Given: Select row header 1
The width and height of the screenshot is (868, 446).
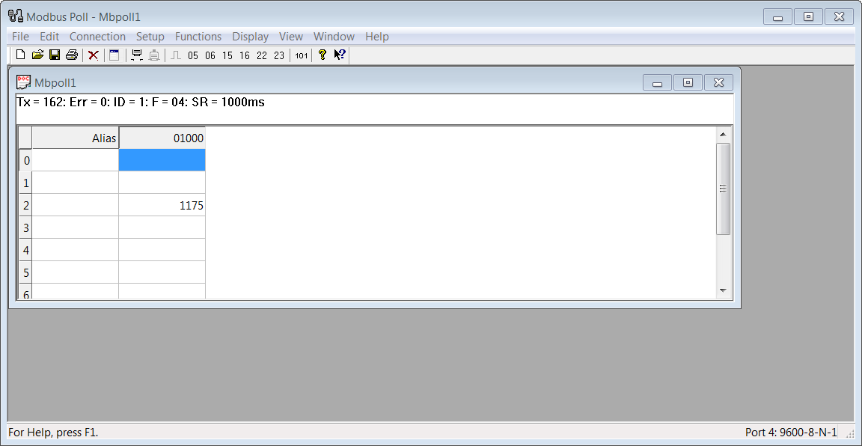Looking at the screenshot, I should (25, 183).
